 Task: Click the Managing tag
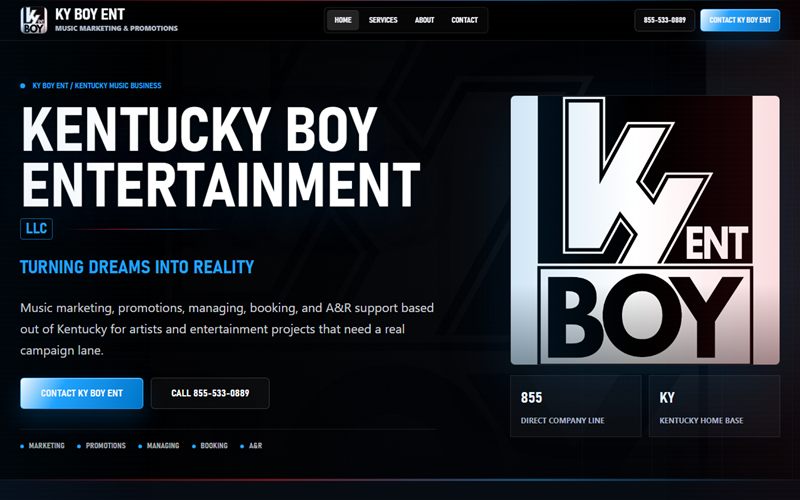[x=163, y=446]
